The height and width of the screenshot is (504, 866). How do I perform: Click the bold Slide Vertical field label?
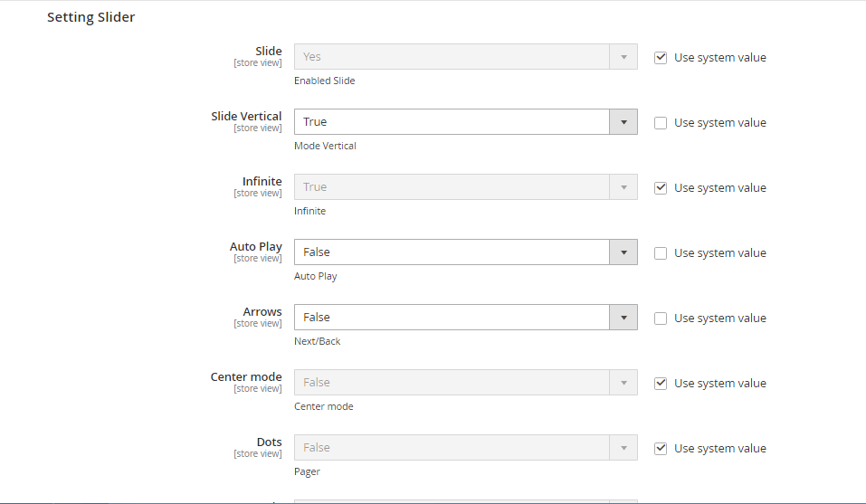coord(246,117)
